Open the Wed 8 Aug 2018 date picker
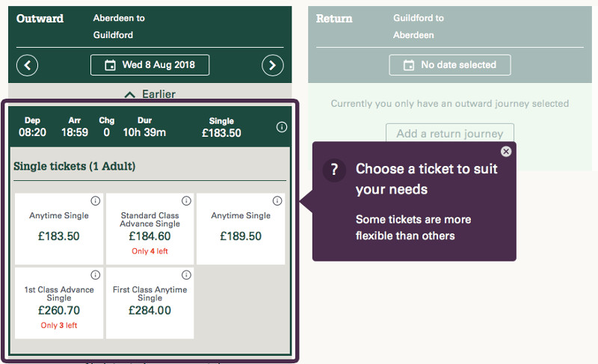Viewport: 598px width, 364px height. 149,65
